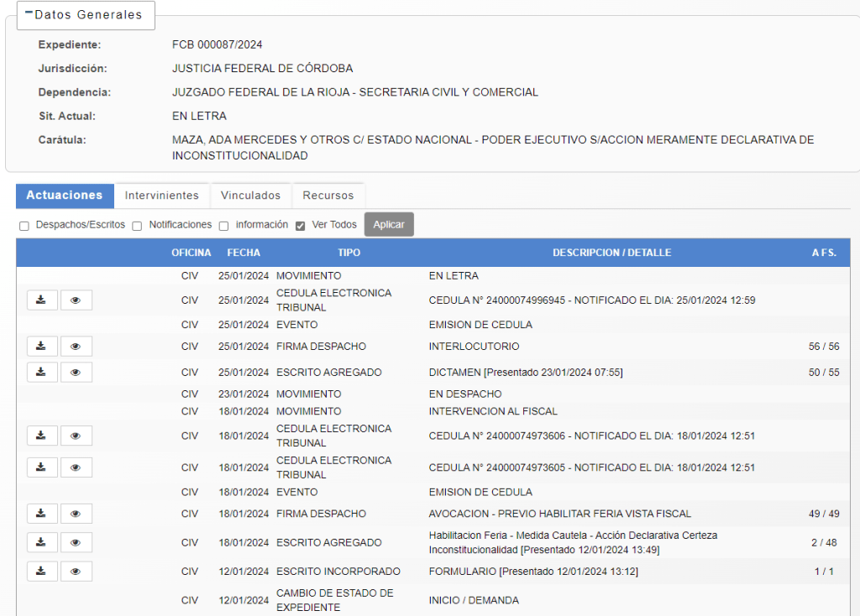Enable Notificaciones filter checkbox
The width and height of the screenshot is (860, 616).
pyautogui.click(x=137, y=226)
